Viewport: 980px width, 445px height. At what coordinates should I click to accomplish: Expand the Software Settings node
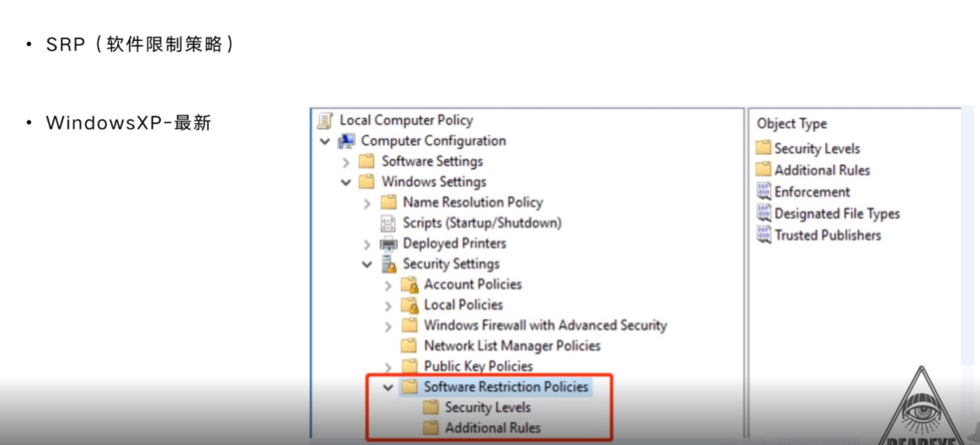coord(346,163)
